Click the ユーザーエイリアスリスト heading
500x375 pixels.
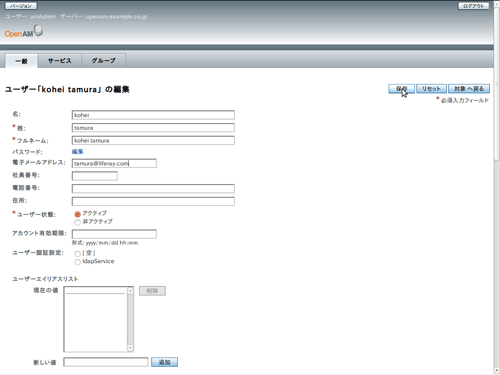[45, 279]
